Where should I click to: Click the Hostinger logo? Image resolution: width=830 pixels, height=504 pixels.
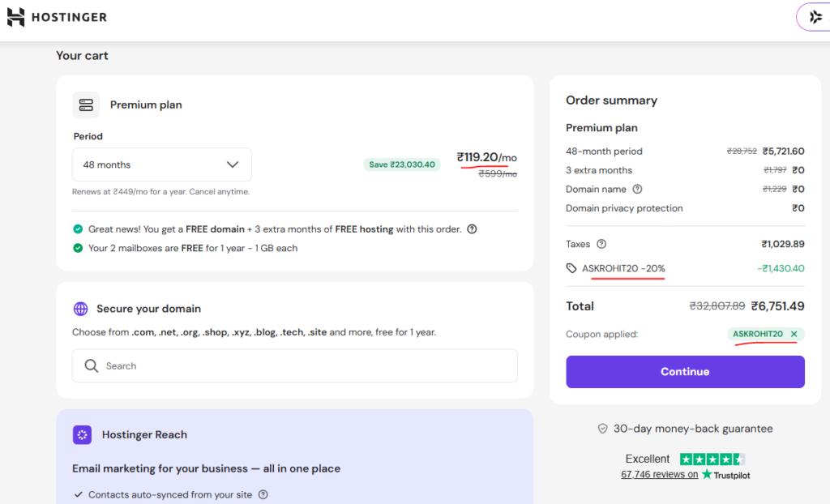[x=57, y=17]
